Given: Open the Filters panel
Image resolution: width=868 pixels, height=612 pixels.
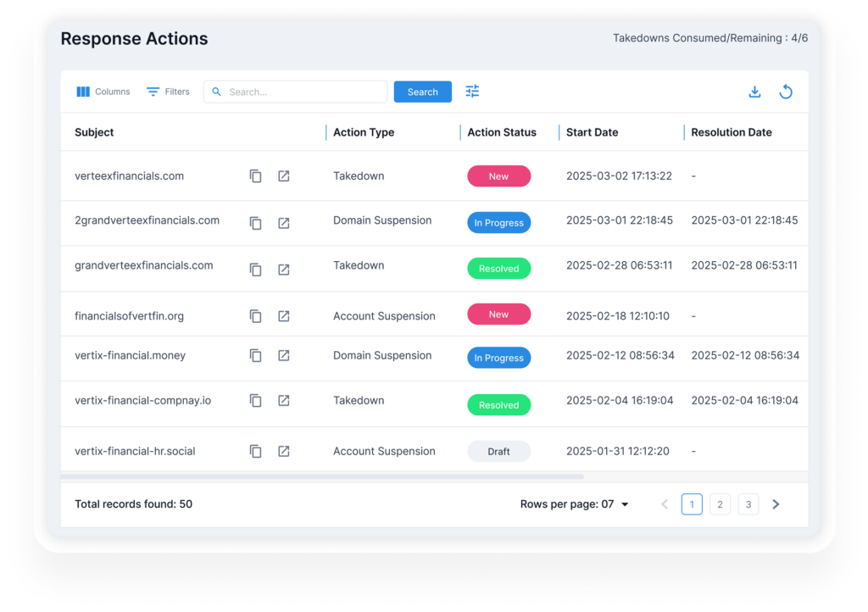Looking at the screenshot, I should click(x=168, y=92).
